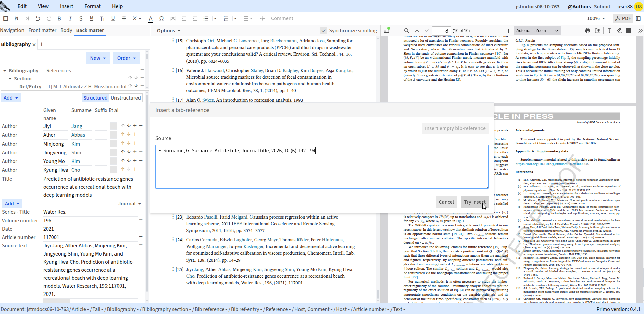Toggle the PDF sidebar icon

pyautogui.click(x=386, y=31)
